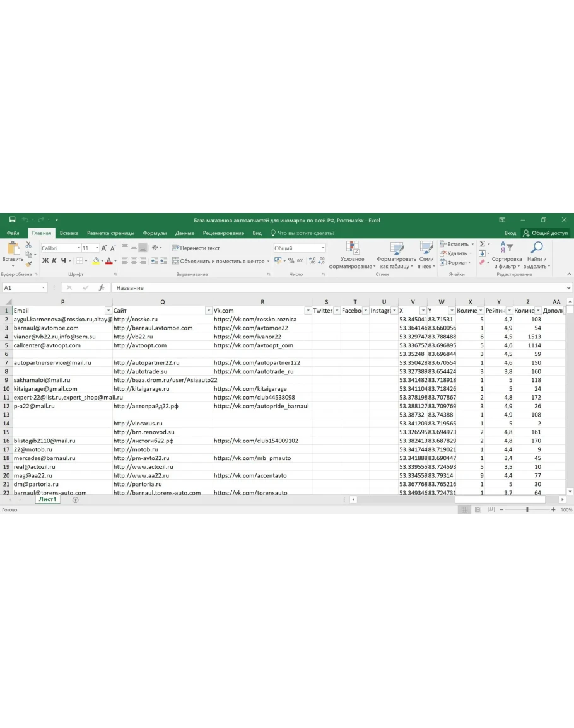
Task: Click Вставить in the cells group
Action: (x=457, y=244)
